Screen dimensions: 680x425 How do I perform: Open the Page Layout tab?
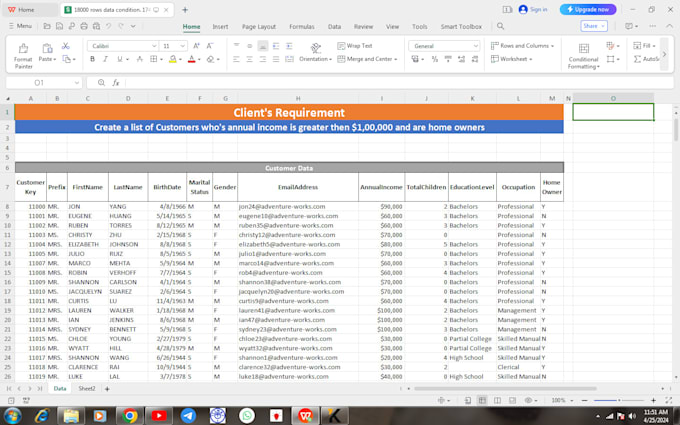[259, 27]
